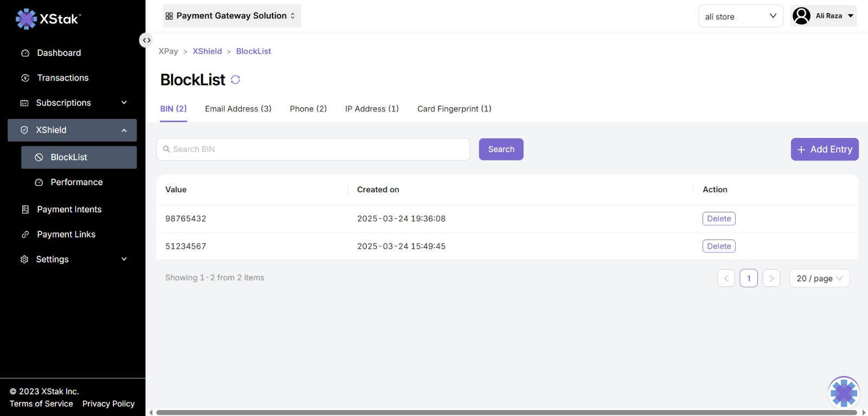Image resolution: width=868 pixels, height=416 pixels.
Task: Click the Payment Intents document icon
Action: coord(25,210)
